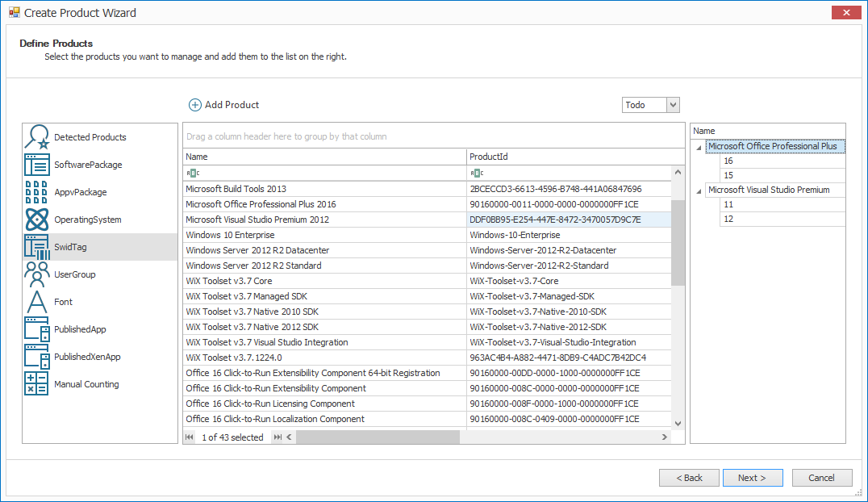Click the vertical scrollbar thumb in grid
Viewport: 868px width, 502px height.
[x=678, y=243]
